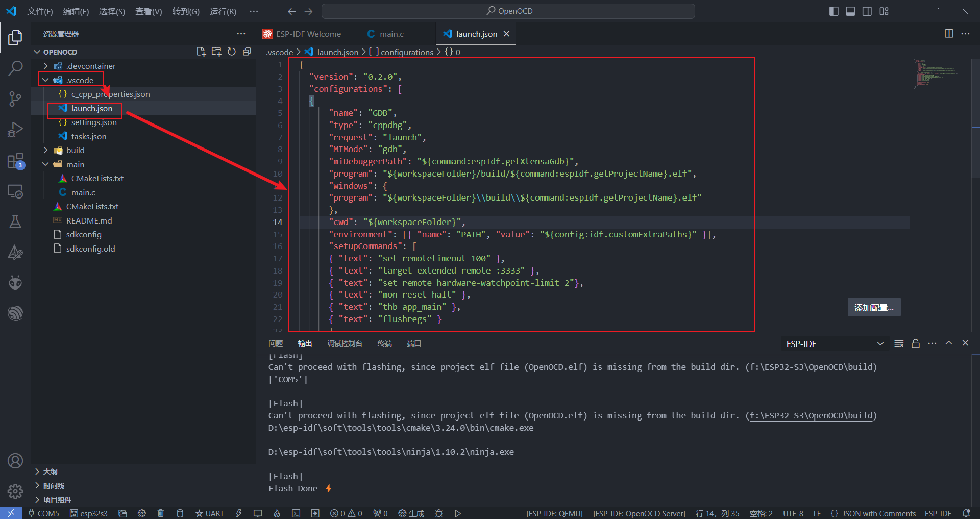Maximize the panel with up chevron

949,343
